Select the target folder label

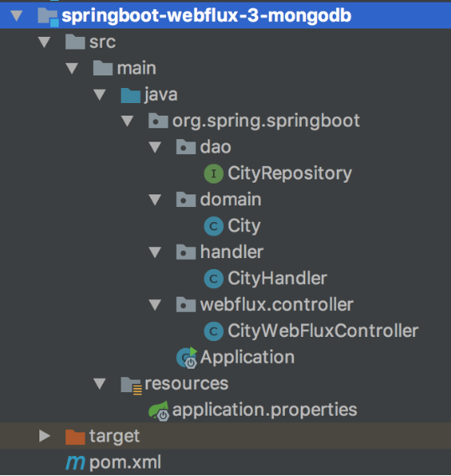(115, 437)
